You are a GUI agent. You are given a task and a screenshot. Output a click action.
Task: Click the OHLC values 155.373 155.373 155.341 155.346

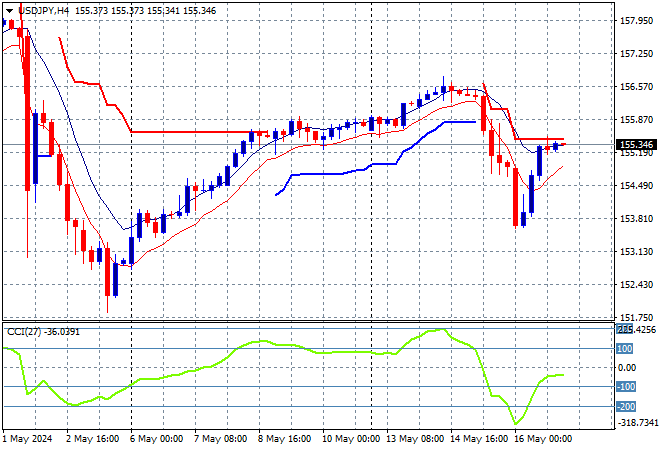pos(146,11)
